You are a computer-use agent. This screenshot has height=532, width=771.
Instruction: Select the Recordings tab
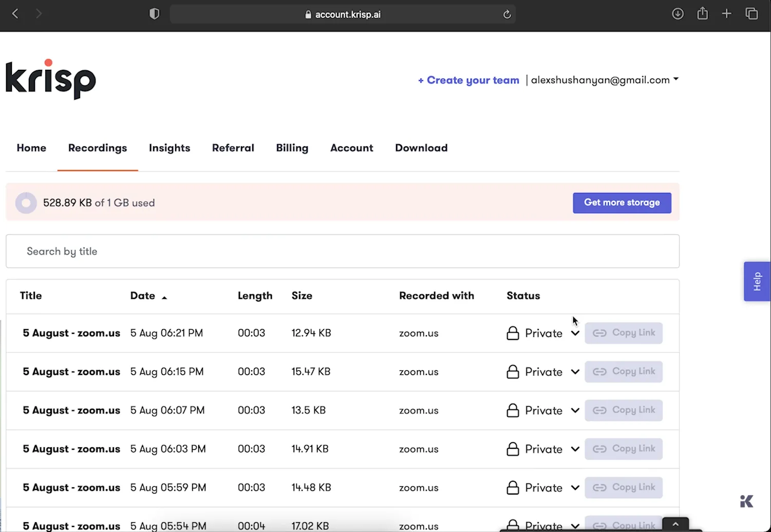(x=98, y=148)
